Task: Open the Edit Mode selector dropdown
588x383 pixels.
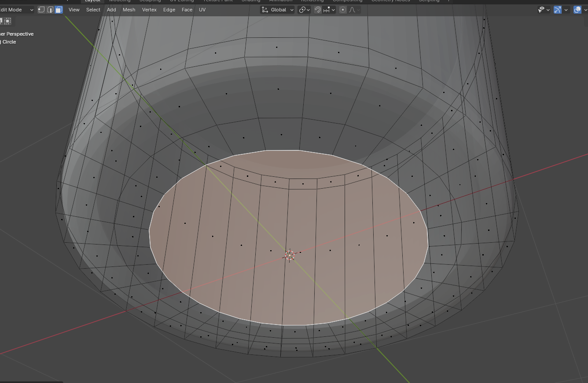Action: (x=17, y=10)
